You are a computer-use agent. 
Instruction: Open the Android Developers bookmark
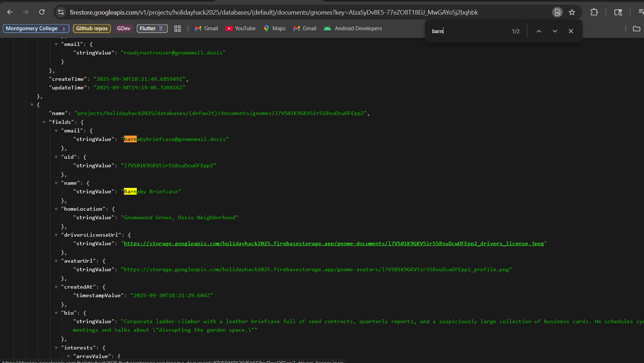(353, 28)
